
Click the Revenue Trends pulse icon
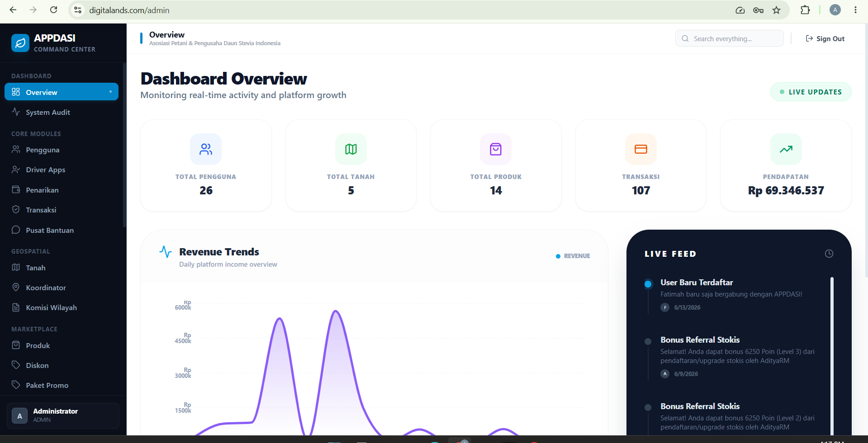coord(166,252)
